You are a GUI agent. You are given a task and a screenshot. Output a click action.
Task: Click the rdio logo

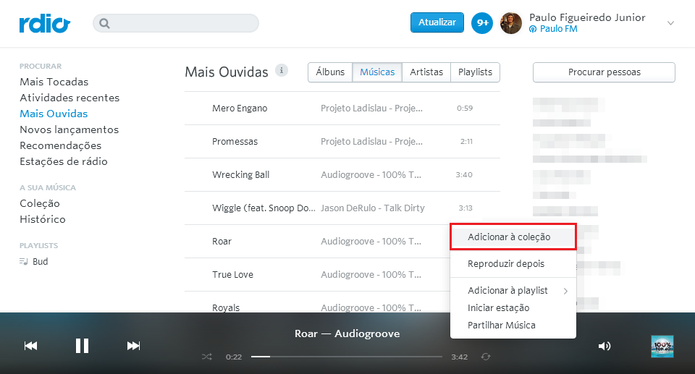44,24
